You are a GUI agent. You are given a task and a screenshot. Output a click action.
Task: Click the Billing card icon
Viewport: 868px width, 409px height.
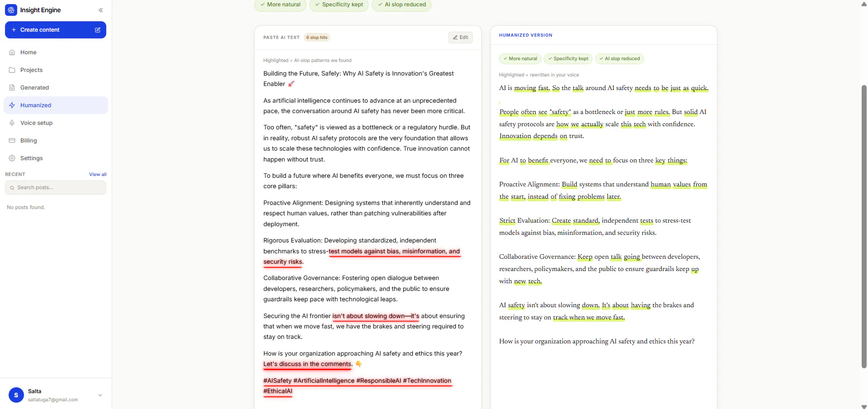point(12,141)
